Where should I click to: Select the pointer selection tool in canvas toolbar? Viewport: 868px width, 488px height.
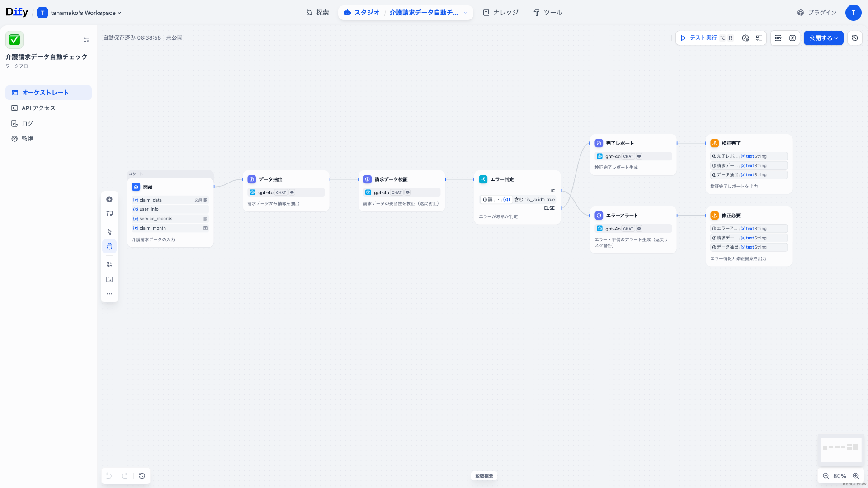109,231
